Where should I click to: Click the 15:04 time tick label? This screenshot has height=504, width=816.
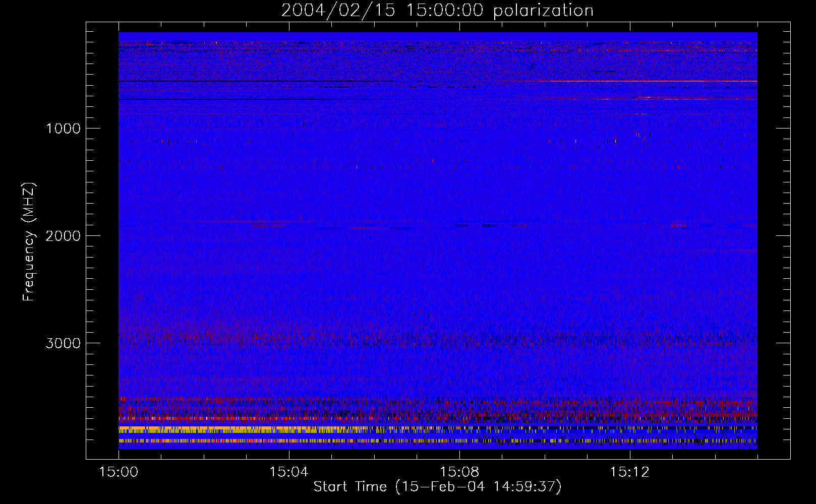tap(288, 472)
